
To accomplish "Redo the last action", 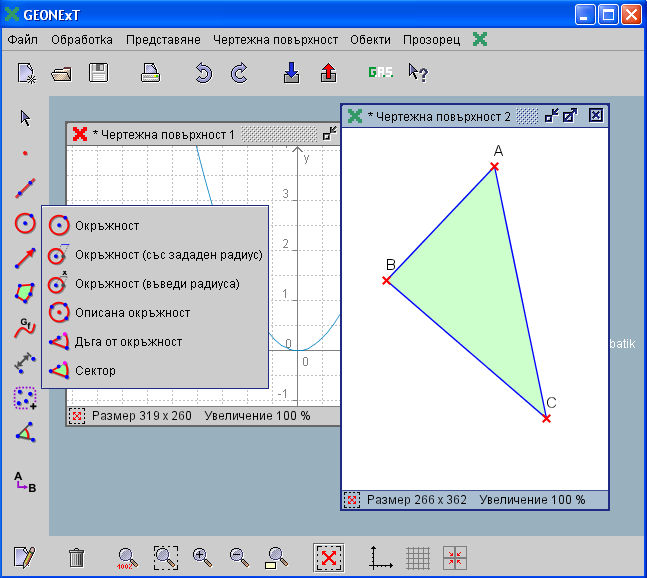I will pos(239,73).
